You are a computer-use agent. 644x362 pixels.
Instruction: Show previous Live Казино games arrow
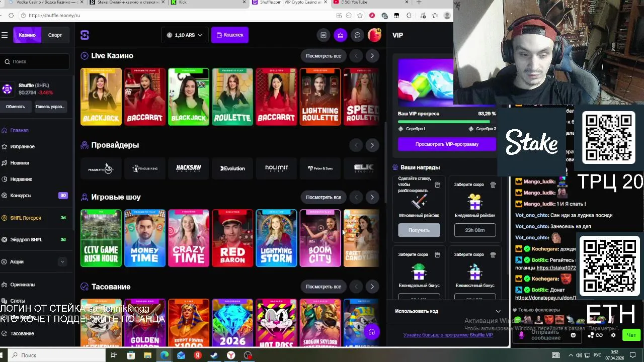click(356, 56)
